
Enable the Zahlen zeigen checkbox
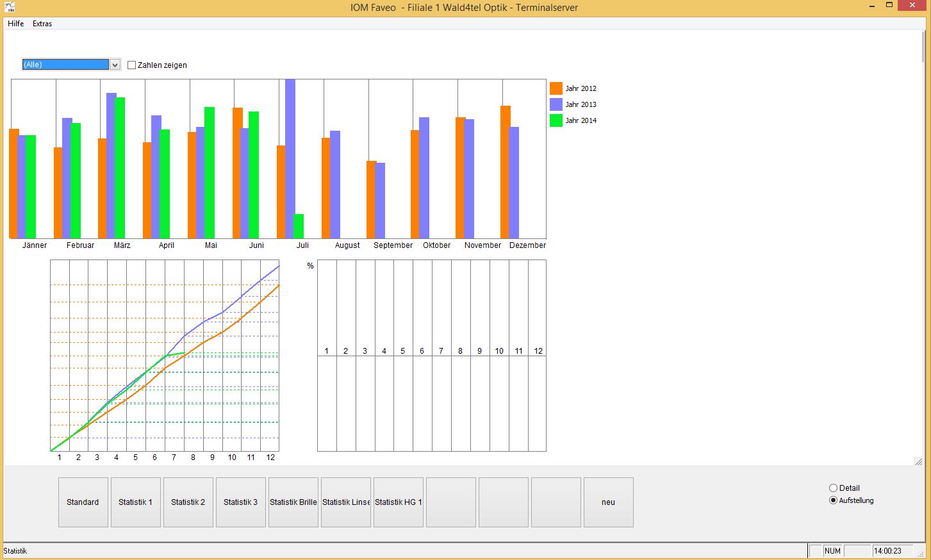point(132,65)
